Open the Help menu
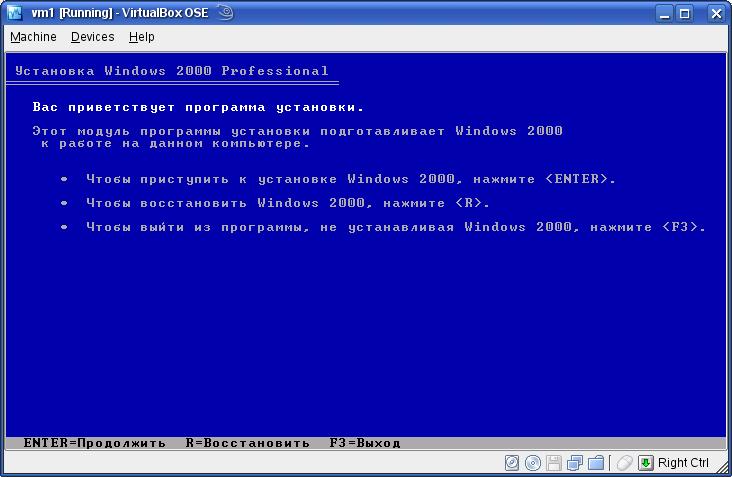This screenshot has height=477, width=732. click(141, 37)
